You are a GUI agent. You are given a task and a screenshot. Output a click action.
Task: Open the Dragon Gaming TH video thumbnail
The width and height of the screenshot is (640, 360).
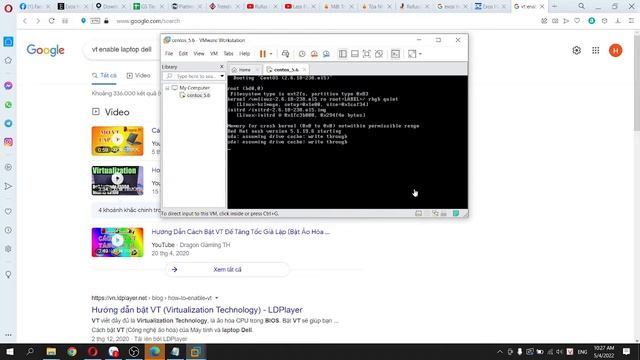118,242
